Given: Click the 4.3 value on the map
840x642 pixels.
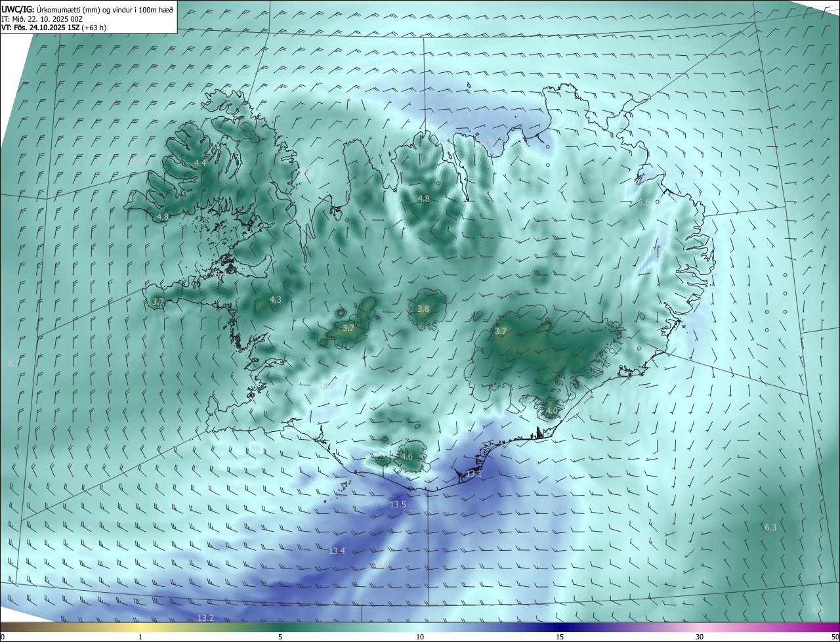Looking at the screenshot, I should [275, 299].
